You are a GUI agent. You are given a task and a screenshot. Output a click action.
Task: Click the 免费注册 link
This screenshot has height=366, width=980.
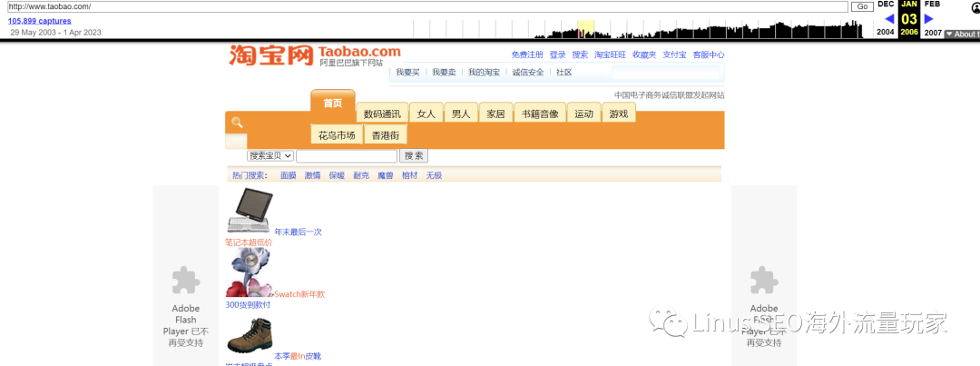pos(527,55)
